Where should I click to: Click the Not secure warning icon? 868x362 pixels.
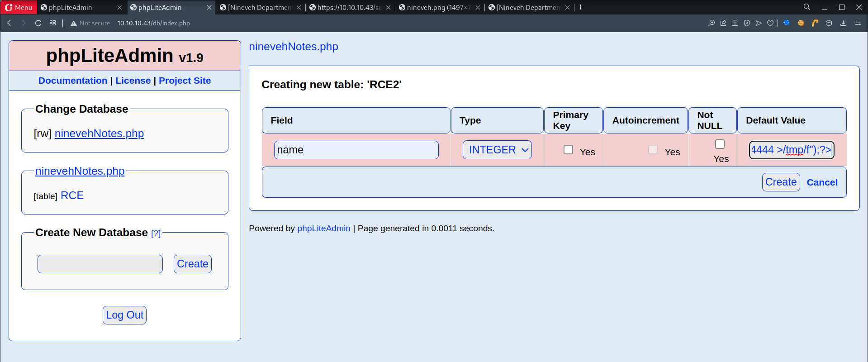coord(74,23)
